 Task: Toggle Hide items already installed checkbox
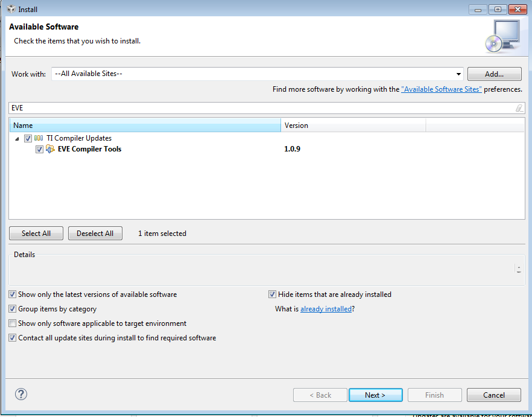272,294
